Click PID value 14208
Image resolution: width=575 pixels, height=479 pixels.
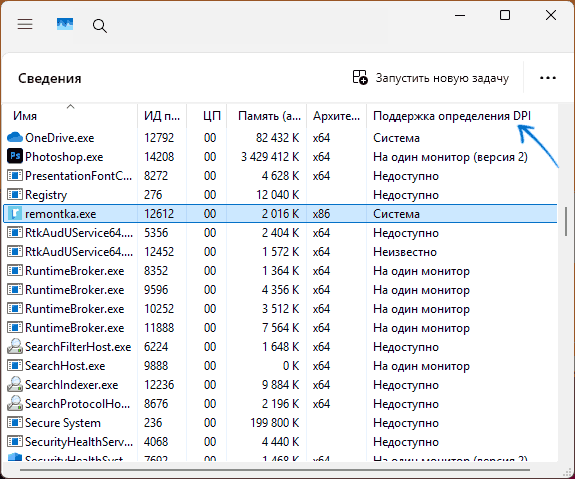click(x=159, y=157)
